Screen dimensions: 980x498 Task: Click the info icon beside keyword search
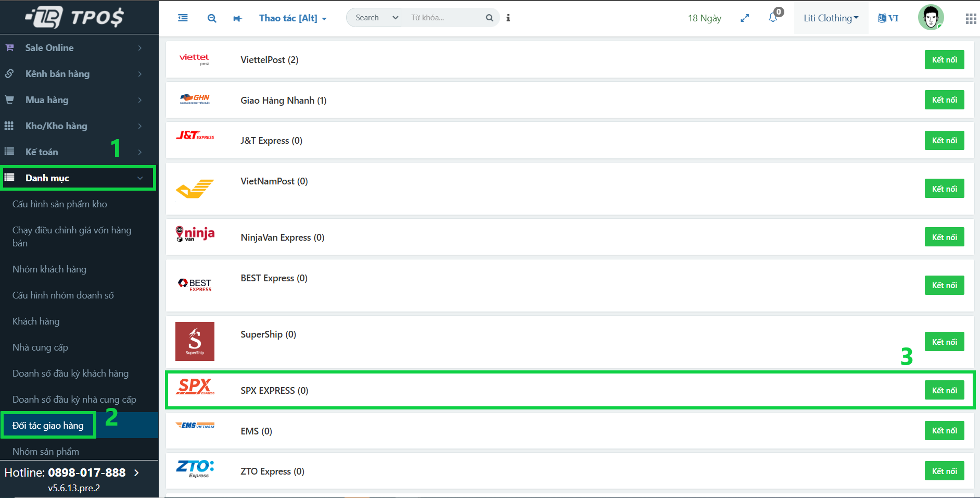508,18
